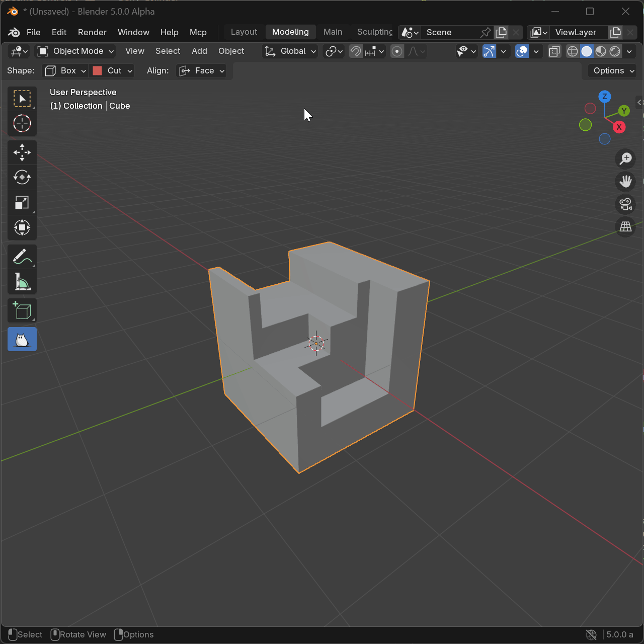This screenshot has height=644, width=644.
Task: Open the Object Mode dropdown
Action: (76, 51)
